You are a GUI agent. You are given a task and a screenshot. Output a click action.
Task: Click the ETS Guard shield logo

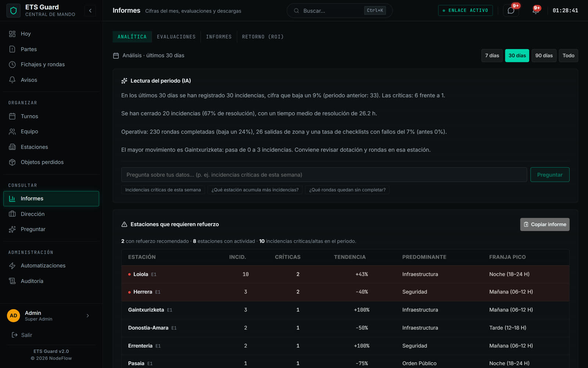coord(14,11)
